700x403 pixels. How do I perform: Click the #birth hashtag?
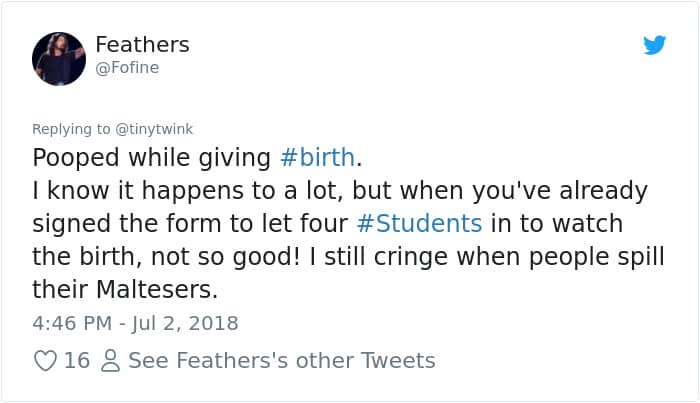(x=317, y=157)
